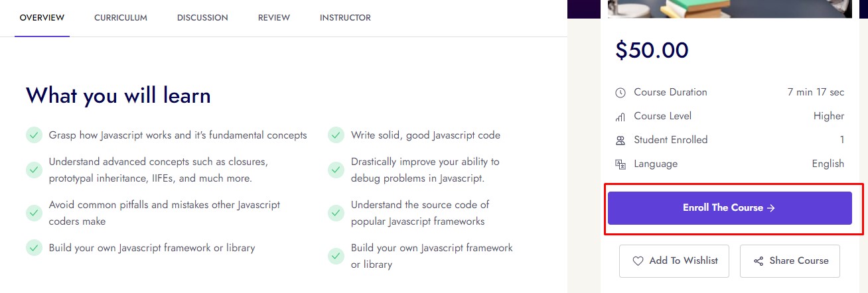
Task: Click the check icon beside "Avoid common pitfalls"
Action: (34, 213)
